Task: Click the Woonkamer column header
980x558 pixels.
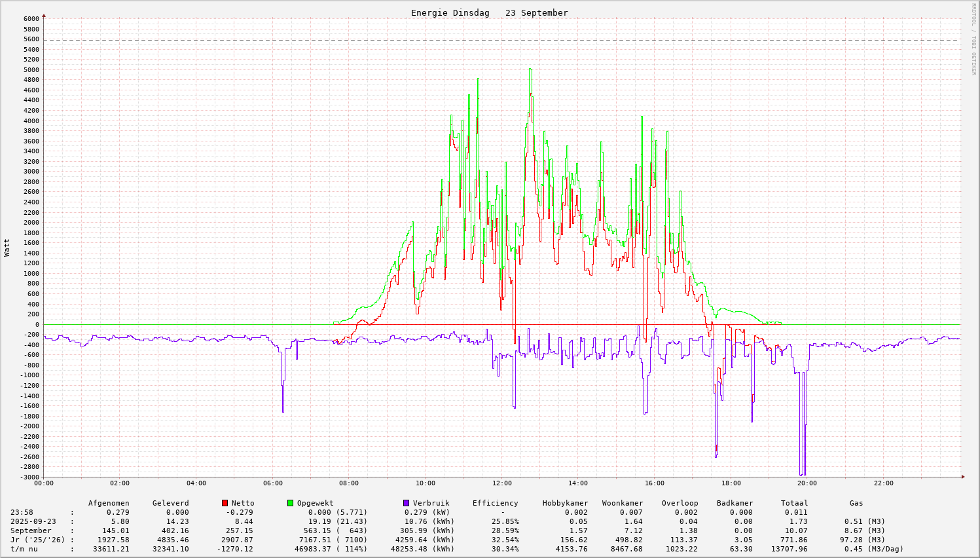Action: 623,503
